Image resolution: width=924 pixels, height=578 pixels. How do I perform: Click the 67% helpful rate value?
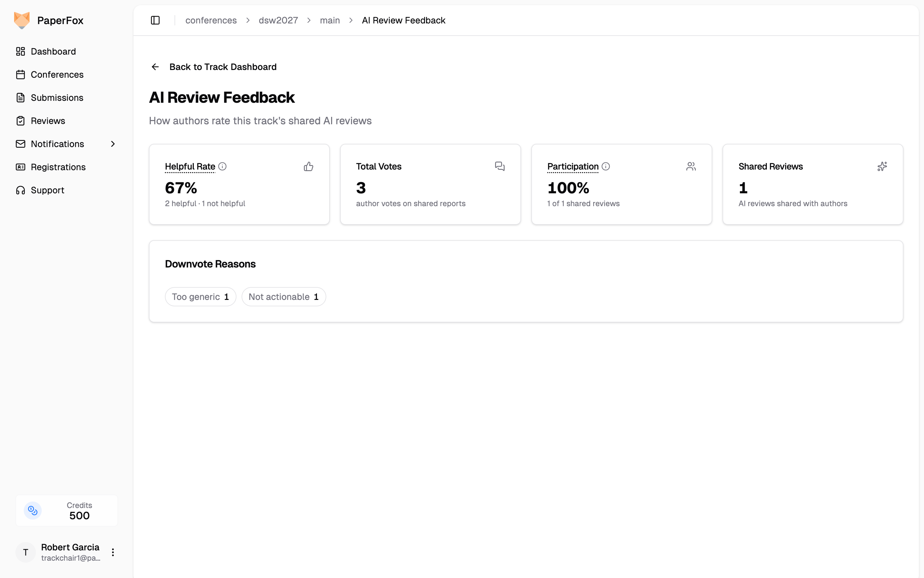pos(181,188)
